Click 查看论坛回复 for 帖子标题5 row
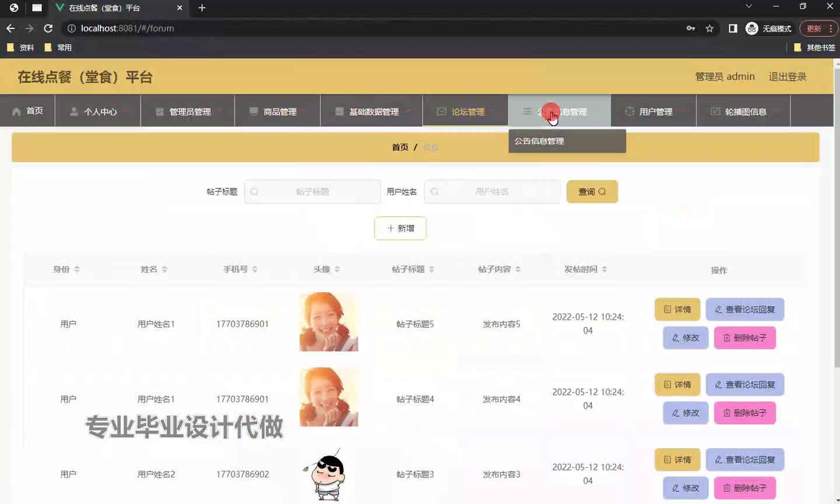 (x=745, y=309)
